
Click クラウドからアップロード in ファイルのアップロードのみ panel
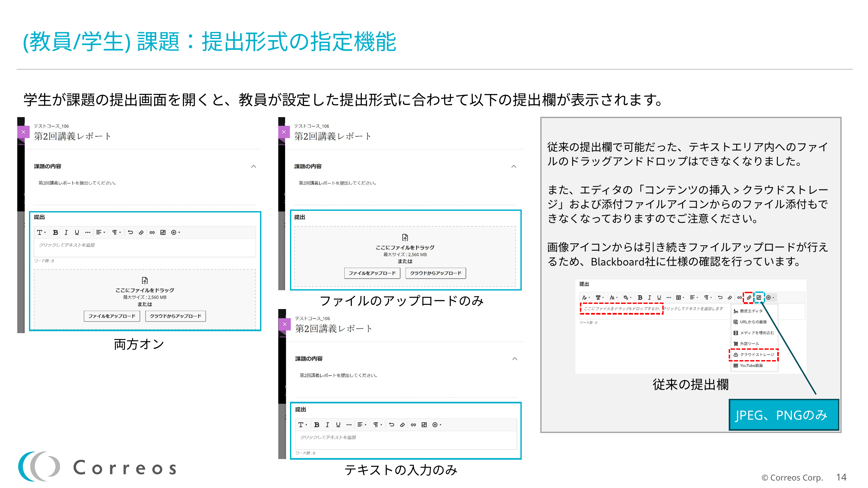[435, 273]
